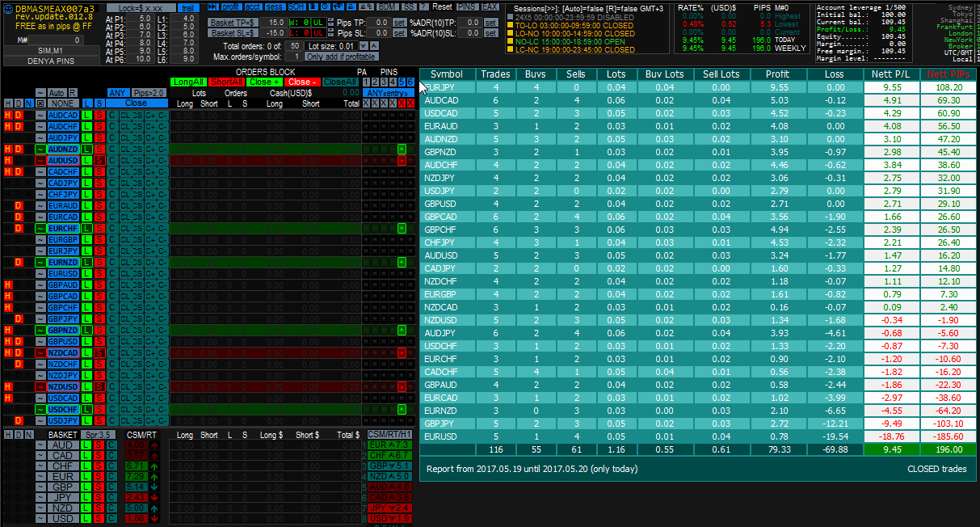The height and width of the screenshot is (527, 980).
Task: Click the USD 1.9 ranking bar
Action: [x=389, y=518]
